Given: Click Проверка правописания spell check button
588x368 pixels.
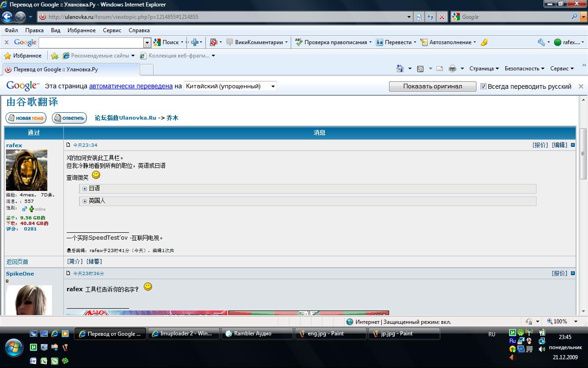Looking at the screenshot, I should 333,42.
